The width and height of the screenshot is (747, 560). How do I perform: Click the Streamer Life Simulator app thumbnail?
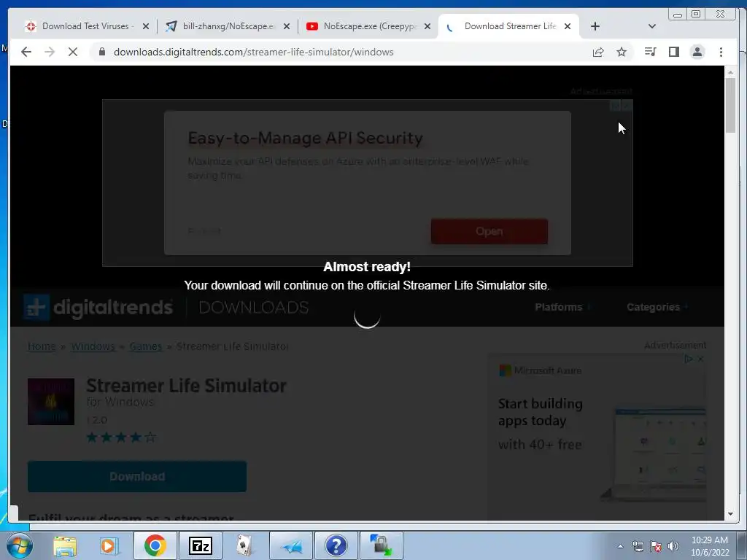51,402
